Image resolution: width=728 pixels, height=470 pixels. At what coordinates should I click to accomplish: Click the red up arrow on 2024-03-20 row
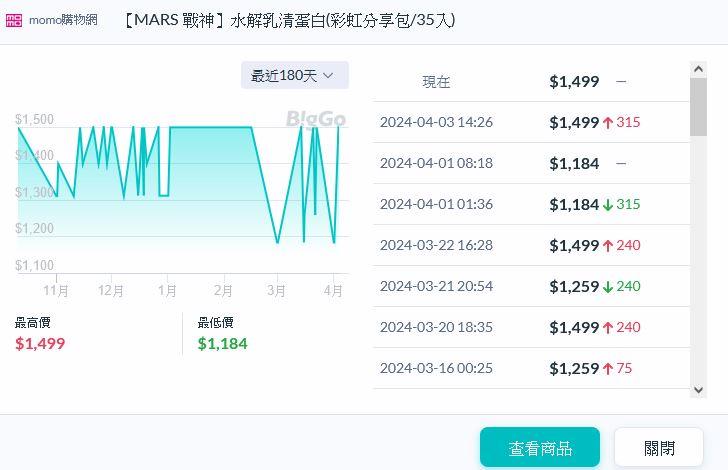pos(607,328)
